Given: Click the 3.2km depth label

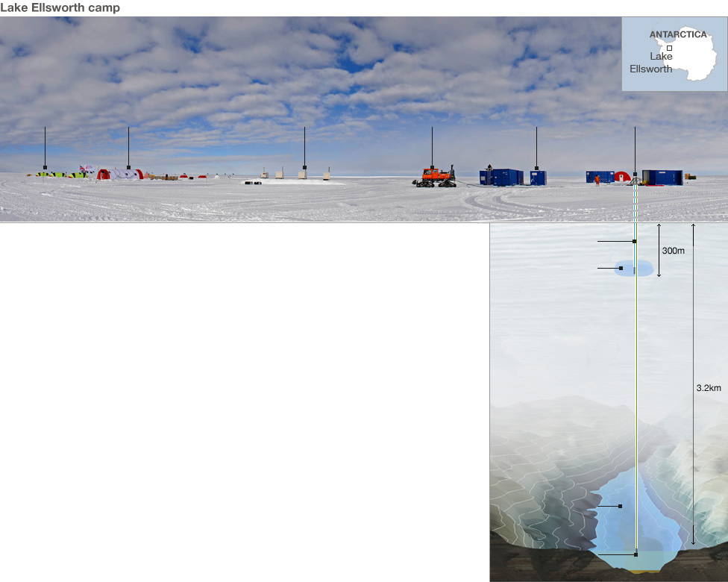Looking at the screenshot, I should pos(708,388).
